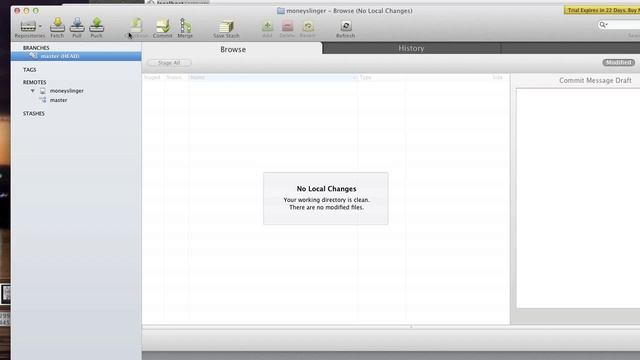Toggle the Modified filter pill
The image size is (640, 360).
[x=618, y=62]
